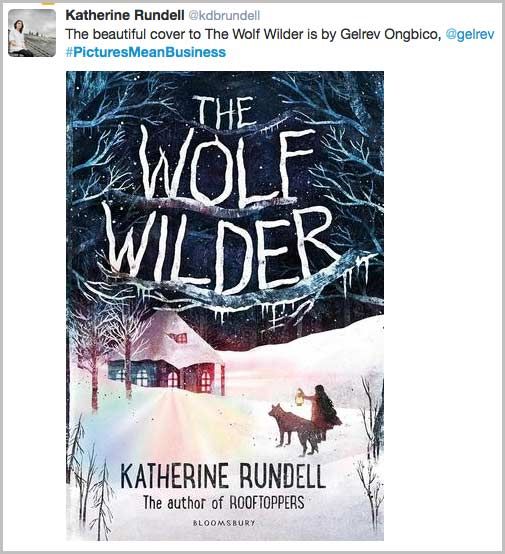Screen dimensions: 505x554
Task: Click the red attic window of the house
Action: click(x=178, y=338)
